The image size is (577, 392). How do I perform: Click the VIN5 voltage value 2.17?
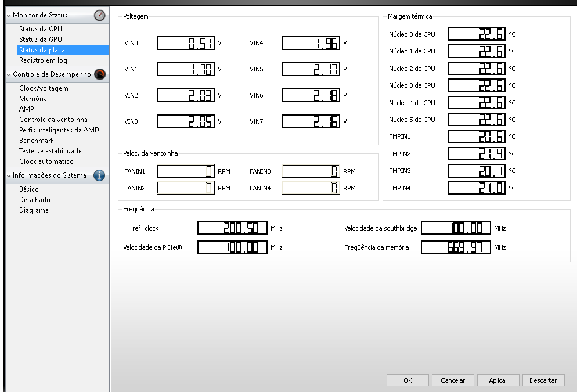click(x=311, y=69)
